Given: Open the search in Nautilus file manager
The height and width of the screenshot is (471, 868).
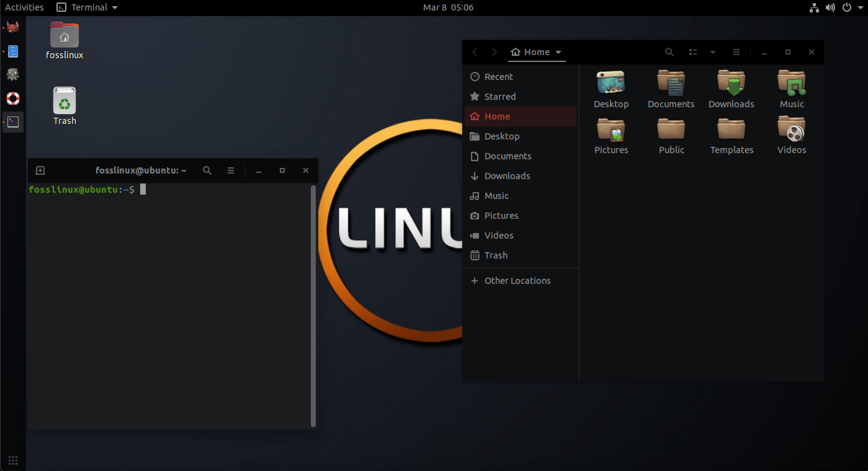Looking at the screenshot, I should click(669, 52).
